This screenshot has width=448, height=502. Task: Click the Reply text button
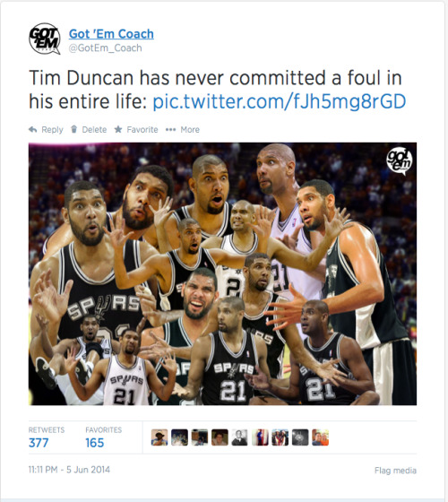click(52, 130)
